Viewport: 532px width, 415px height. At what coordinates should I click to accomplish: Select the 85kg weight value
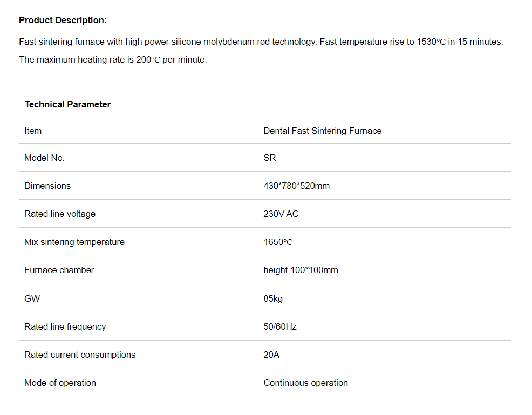tap(273, 298)
